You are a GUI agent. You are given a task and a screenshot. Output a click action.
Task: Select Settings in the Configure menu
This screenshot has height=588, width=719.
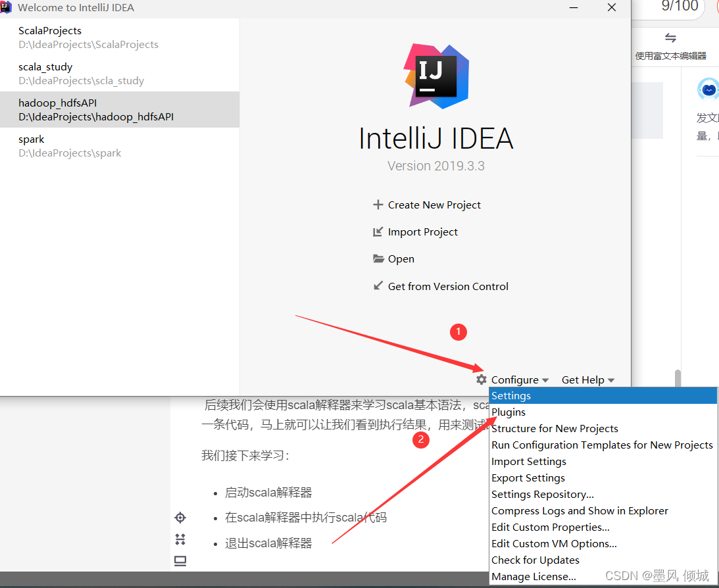(603, 395)
